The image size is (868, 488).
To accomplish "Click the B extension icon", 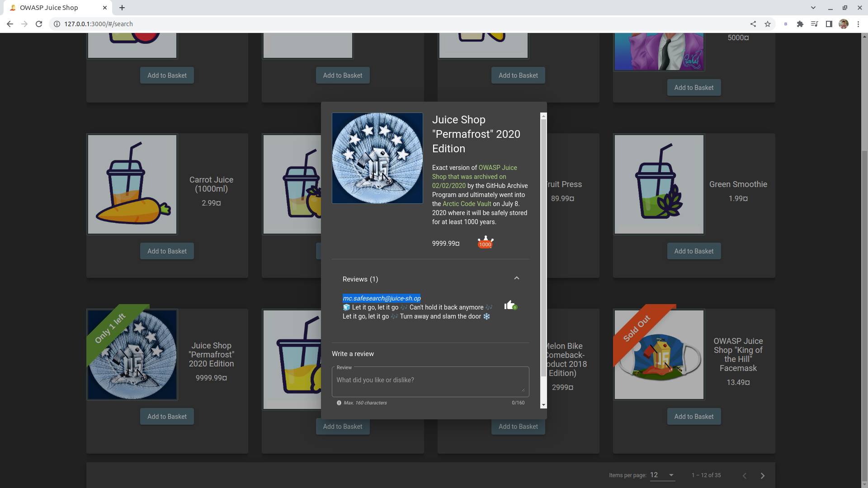I will point(785,24).
